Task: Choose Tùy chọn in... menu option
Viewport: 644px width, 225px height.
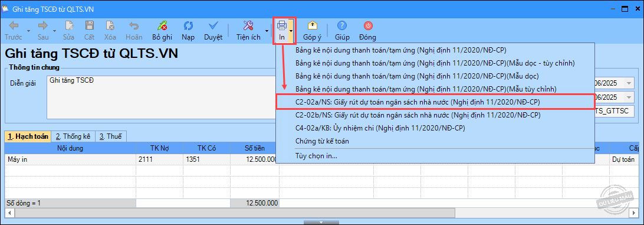Action: 316,156
